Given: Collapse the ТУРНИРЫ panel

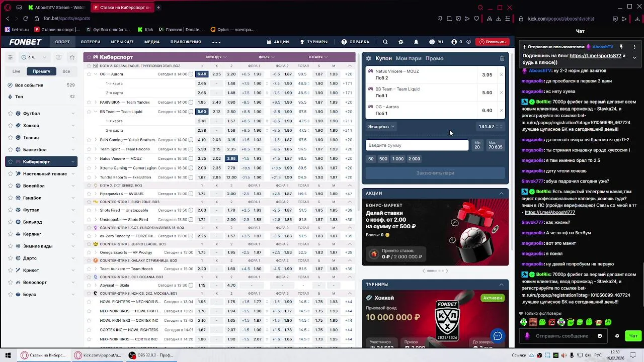Looking at the screenshot, I should 501,285.
